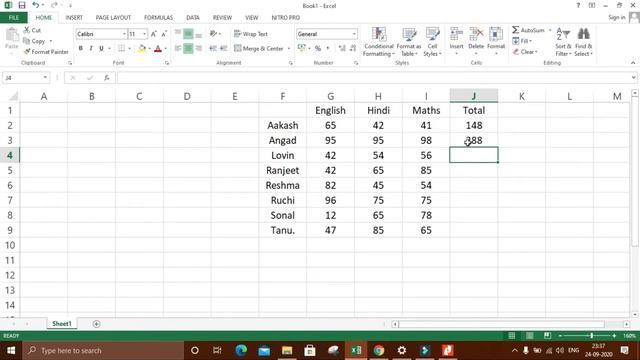Click Accounting Number Format icon

302,49
